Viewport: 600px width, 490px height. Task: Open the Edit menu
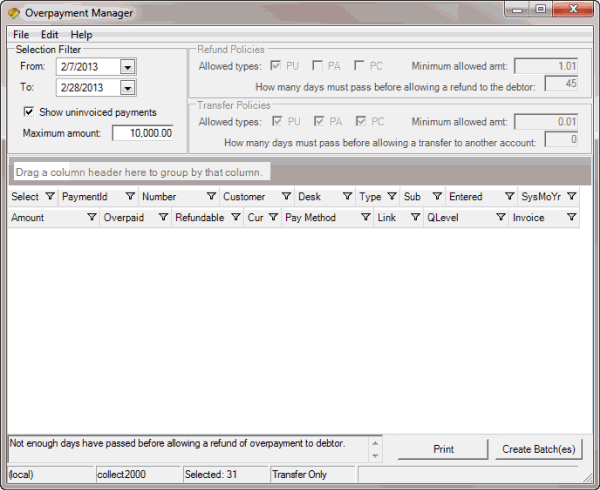(x=49, y=35)
